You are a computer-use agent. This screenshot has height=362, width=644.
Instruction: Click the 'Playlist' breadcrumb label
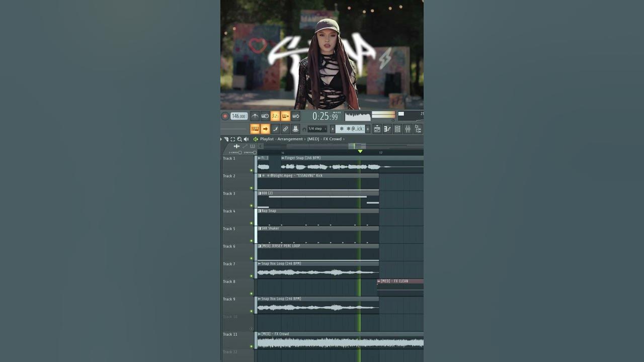click(267, 139)
